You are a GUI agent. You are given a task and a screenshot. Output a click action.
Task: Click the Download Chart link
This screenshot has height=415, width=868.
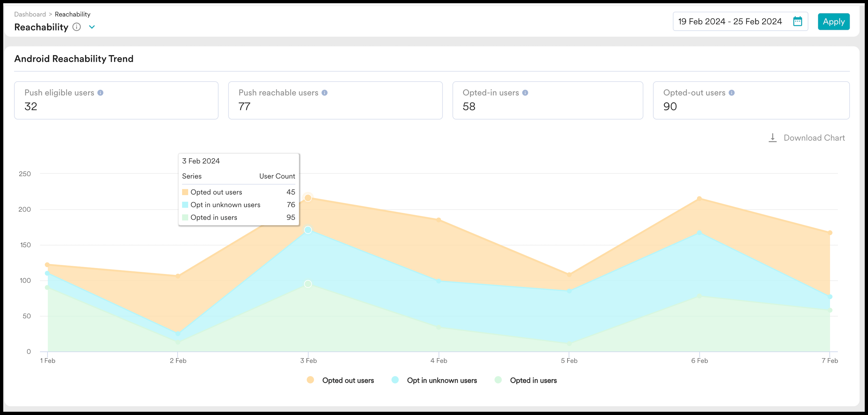[814, 138]
